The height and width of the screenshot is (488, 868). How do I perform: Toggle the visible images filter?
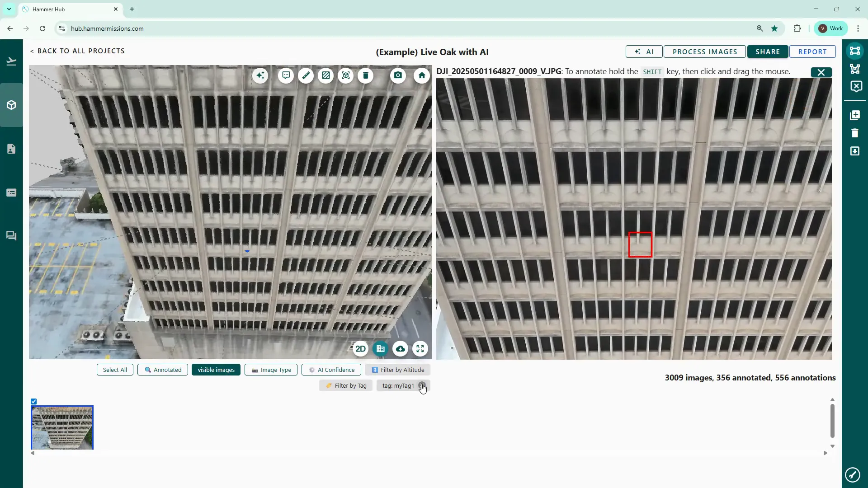[216, 370]
